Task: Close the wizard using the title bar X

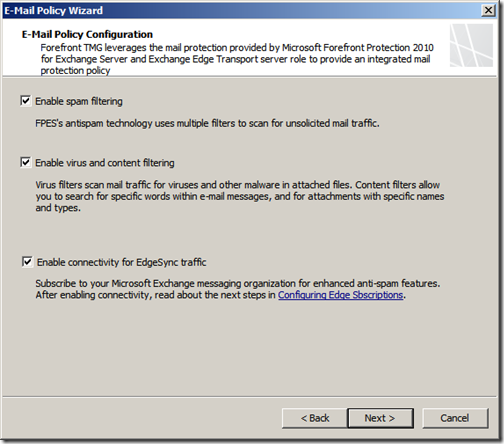Action: click(488, 10)
